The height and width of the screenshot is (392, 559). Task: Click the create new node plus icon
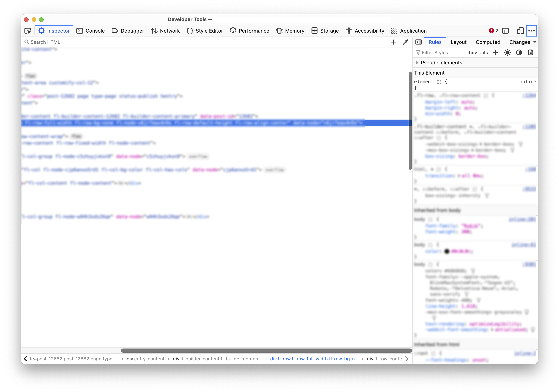click(393, 42)
